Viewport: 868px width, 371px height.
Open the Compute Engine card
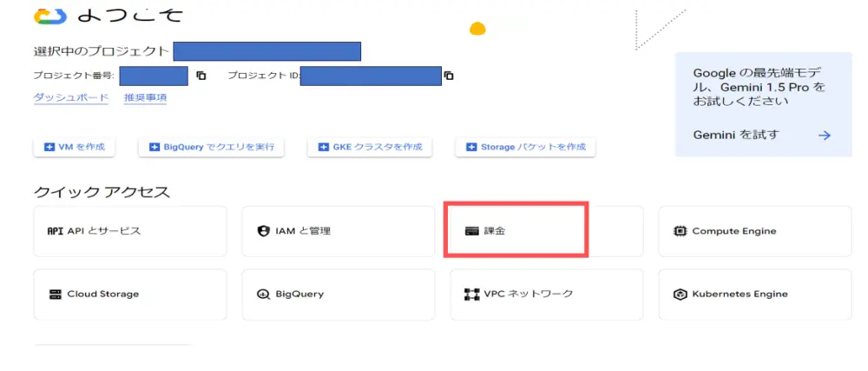(755, 231)
